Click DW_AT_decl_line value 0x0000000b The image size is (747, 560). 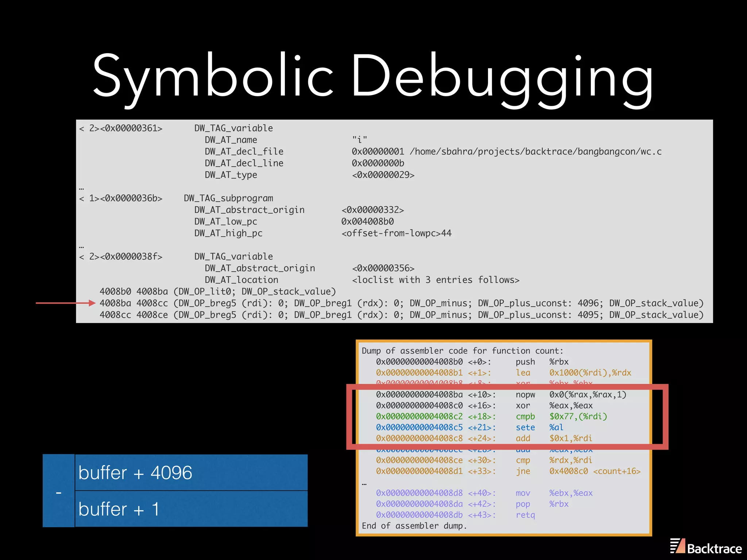[378, 163]
